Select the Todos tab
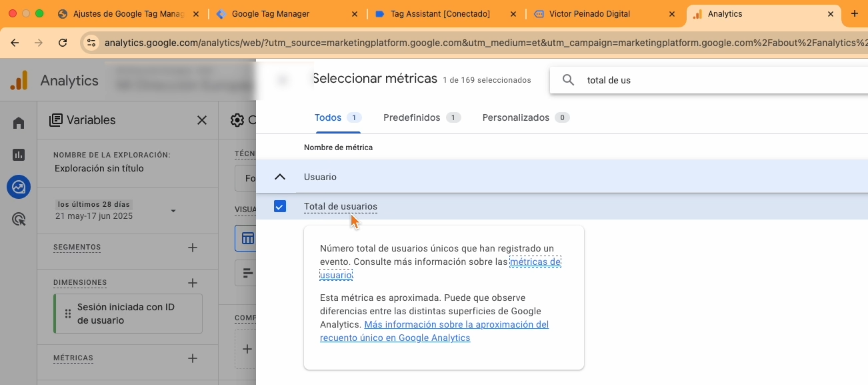Screen dimensions: 868x385 (x=328, y=117)
